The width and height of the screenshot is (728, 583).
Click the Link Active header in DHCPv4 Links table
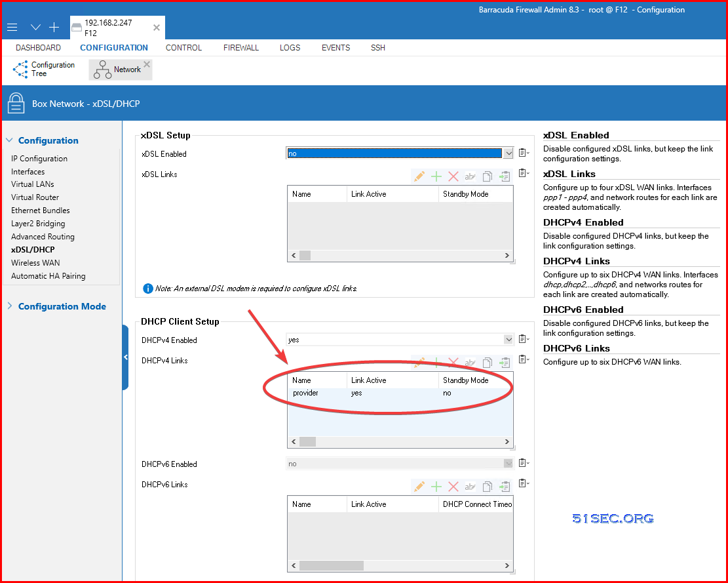[x=393, y=380]
